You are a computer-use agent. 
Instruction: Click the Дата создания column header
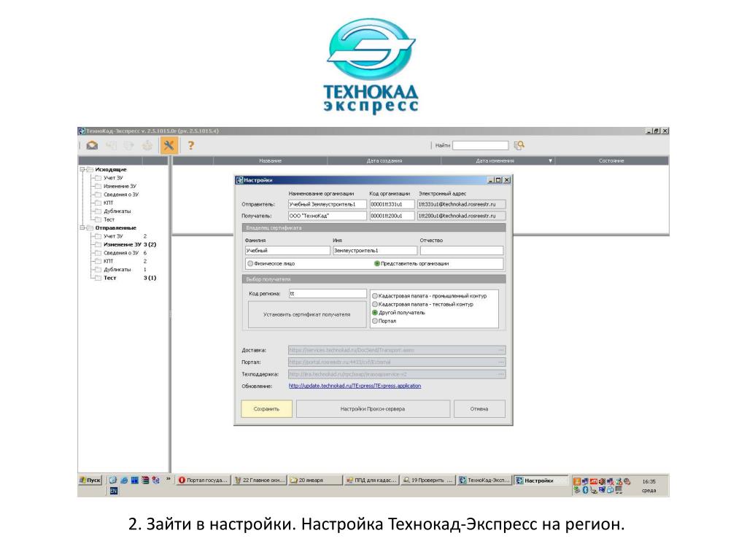[384, 161]
